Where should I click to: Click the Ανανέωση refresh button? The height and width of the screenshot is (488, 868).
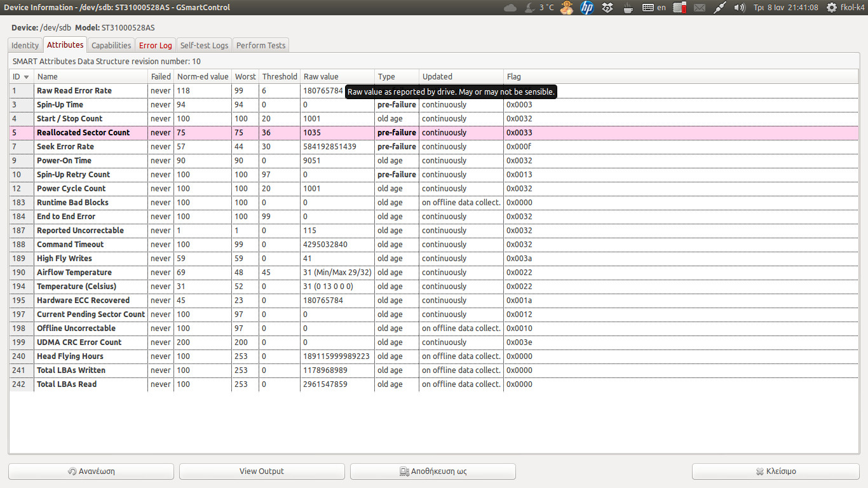pyautogui.click(x=91, y=471)
